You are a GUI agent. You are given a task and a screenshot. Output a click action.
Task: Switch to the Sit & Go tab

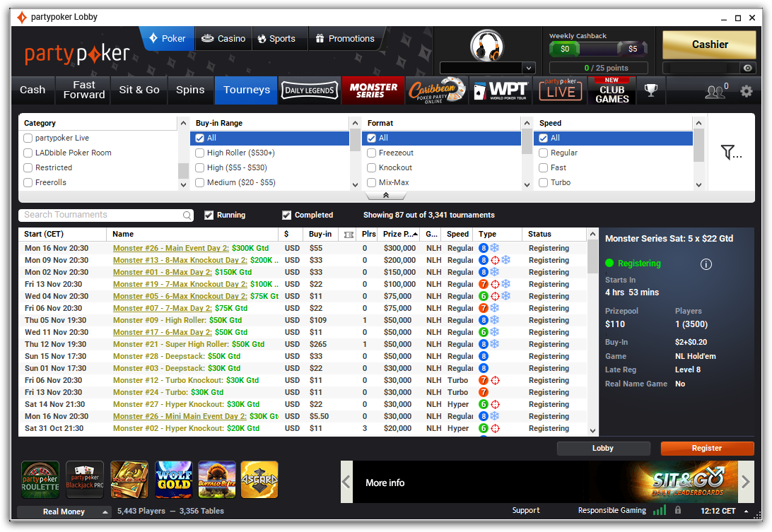pos(139,90)
